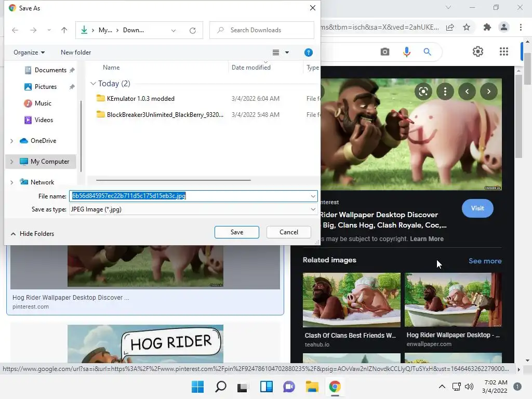
Task: Sort by Date modified column
Action: [251, 68]
